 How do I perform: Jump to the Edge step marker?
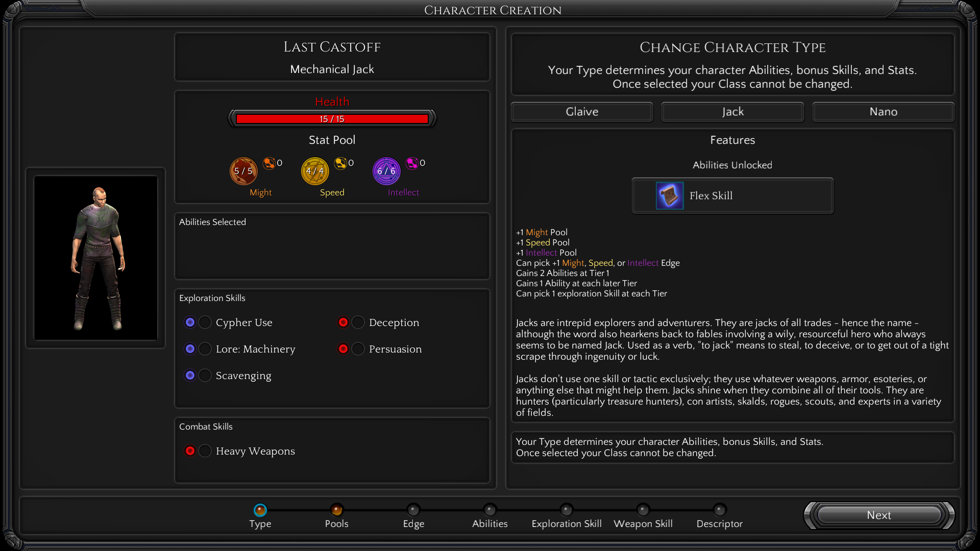click(x=413, y=510)
